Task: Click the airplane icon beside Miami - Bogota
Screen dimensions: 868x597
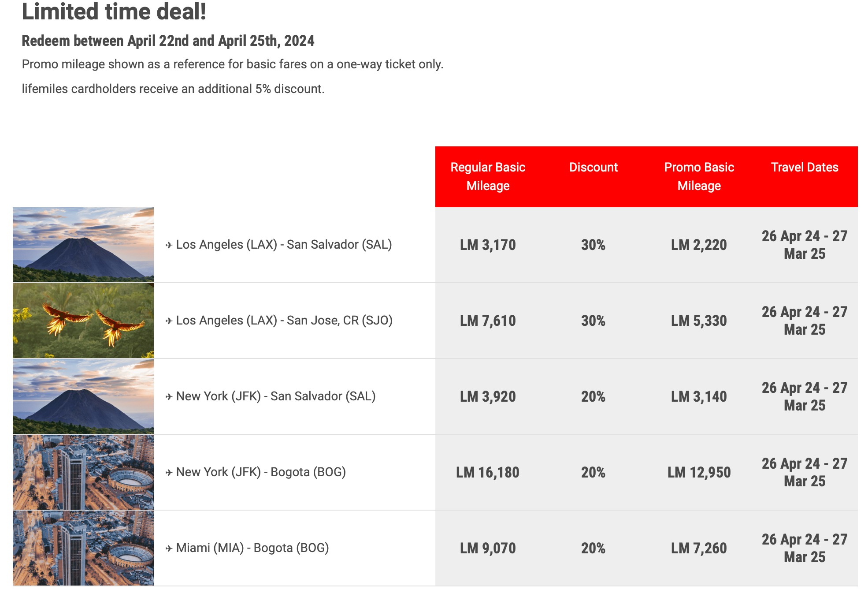Action: pos(169,548)
